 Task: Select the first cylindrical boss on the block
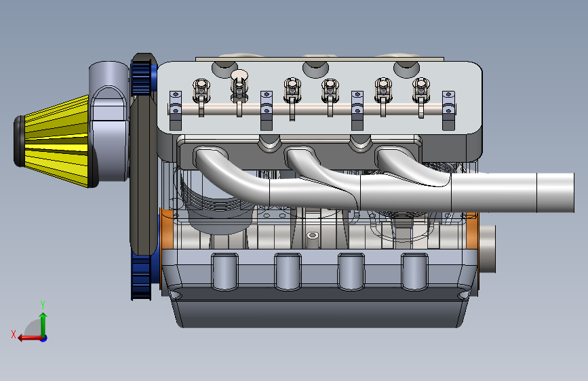click(x=225, y=271)
